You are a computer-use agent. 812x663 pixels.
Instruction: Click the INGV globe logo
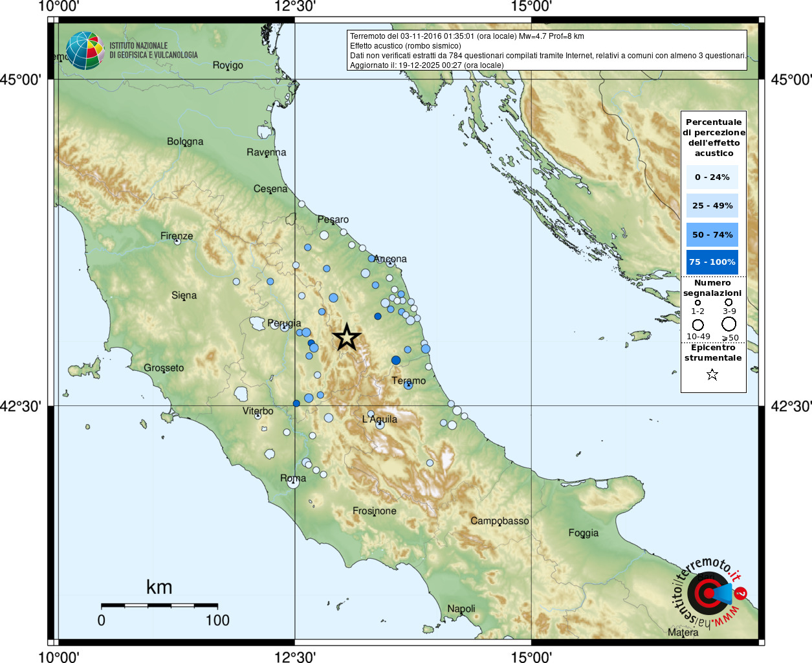pyautogui.click(x=85, y=51)
